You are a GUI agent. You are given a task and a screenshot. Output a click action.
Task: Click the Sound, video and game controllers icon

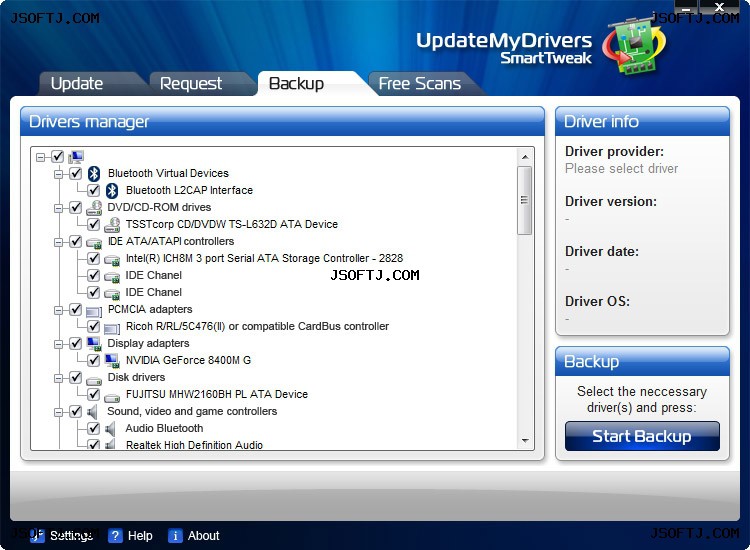(x=92, y=411)
